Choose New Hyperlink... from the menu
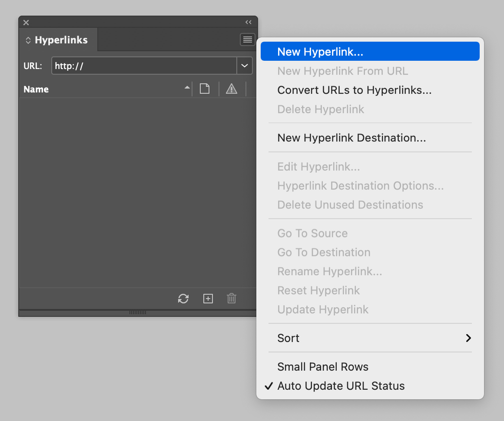The height and width of the screenshot is (421, 504). tap(370, 51)
